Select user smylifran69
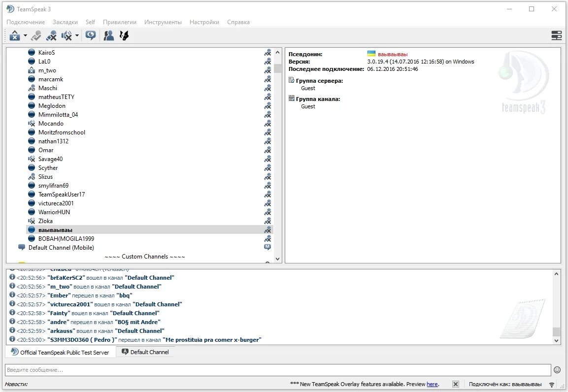Image resolution: width=568 pixels, height=392 pixels. (x=53, y=186)
